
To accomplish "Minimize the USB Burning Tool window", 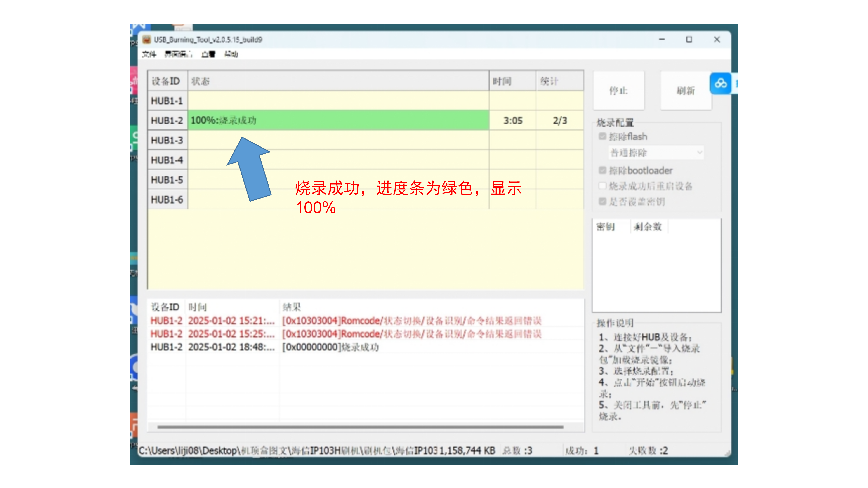I will (x=662, y=40).
